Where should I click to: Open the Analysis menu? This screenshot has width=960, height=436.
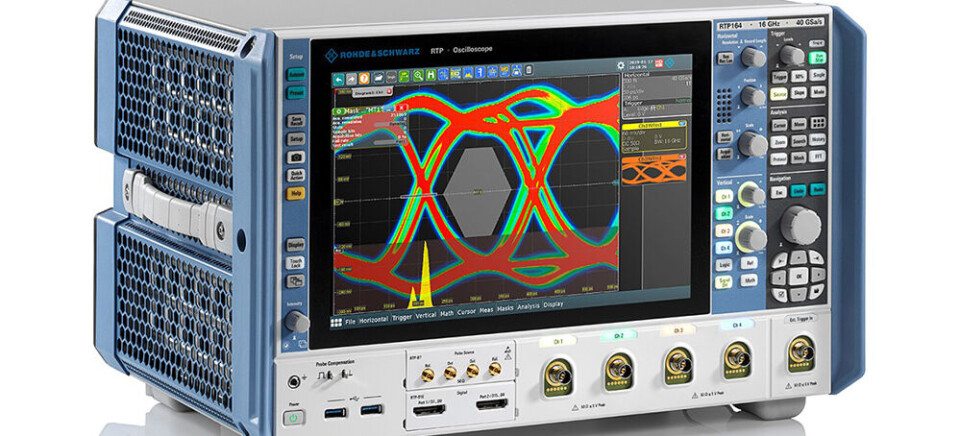529,306
